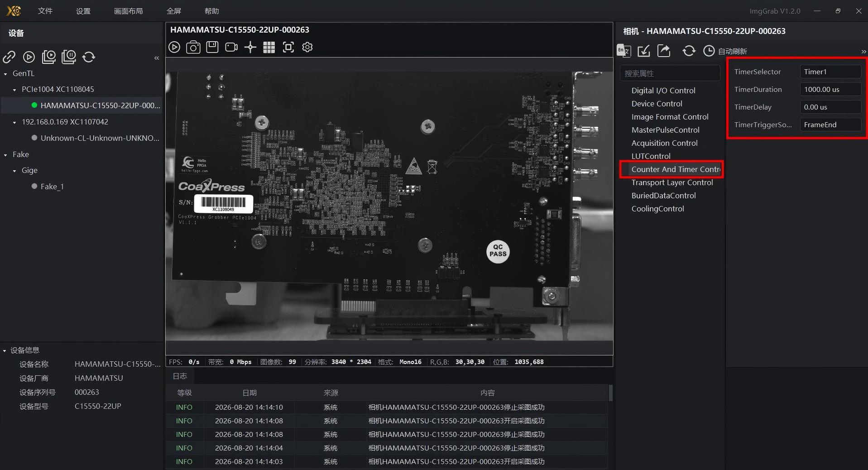868x470 pixels.
Task: Collapse the Fake tree node arrow
Action: click(5, 155)
